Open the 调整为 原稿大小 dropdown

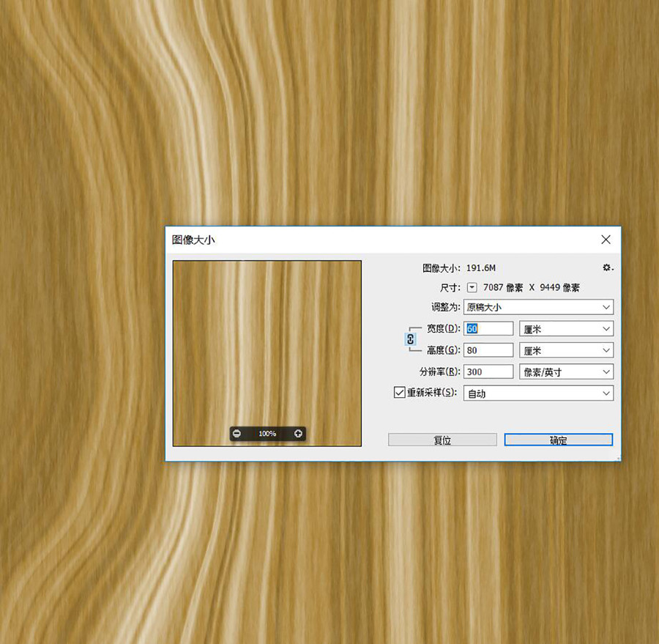tap(538, 307)
